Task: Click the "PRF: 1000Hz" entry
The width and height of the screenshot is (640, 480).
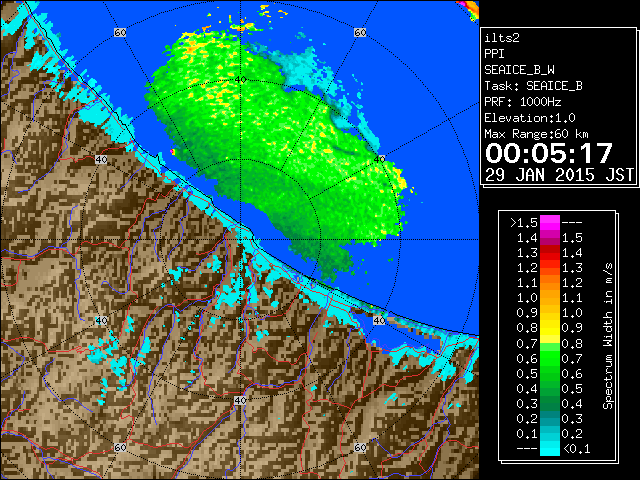Action: 522,102
